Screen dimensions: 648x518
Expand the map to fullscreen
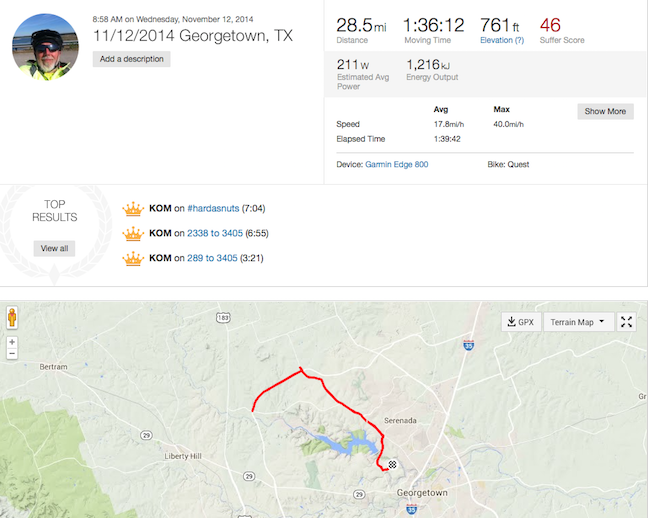(626, 322)
